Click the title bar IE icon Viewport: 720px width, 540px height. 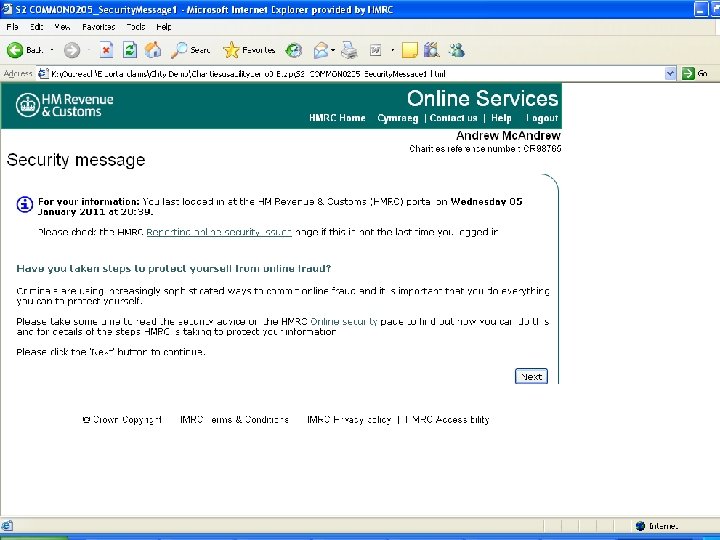click(x=6, y=9)
